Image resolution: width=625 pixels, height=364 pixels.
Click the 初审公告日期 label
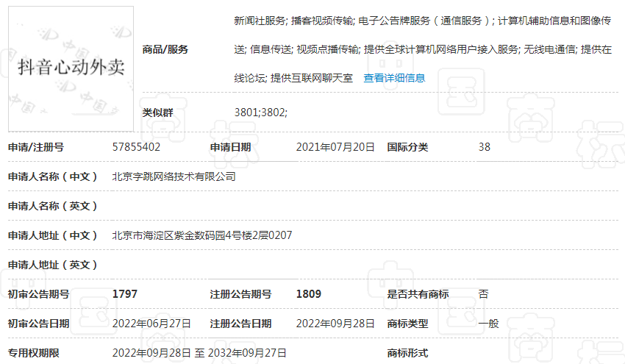point(39,324)
